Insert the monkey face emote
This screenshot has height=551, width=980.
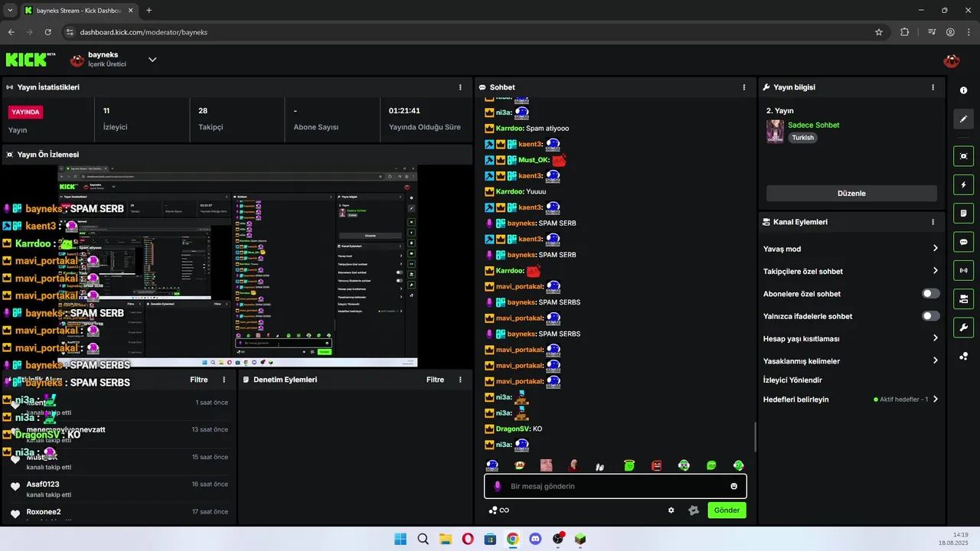pos(520,465)
